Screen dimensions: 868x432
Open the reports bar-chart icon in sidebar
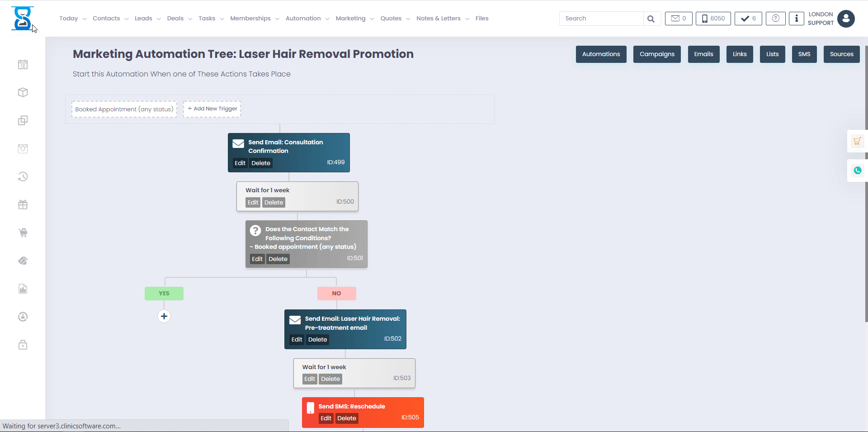coord(23,289)
